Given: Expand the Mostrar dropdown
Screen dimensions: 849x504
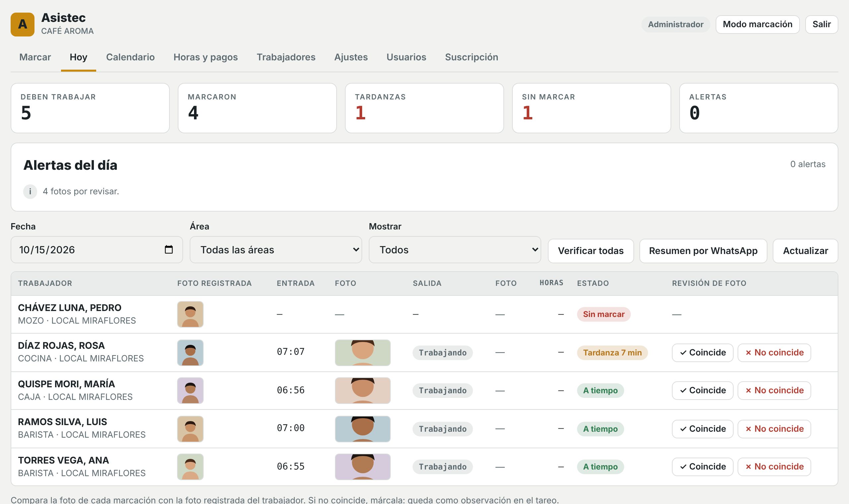Looking at the screenshot, I should 455,250.
